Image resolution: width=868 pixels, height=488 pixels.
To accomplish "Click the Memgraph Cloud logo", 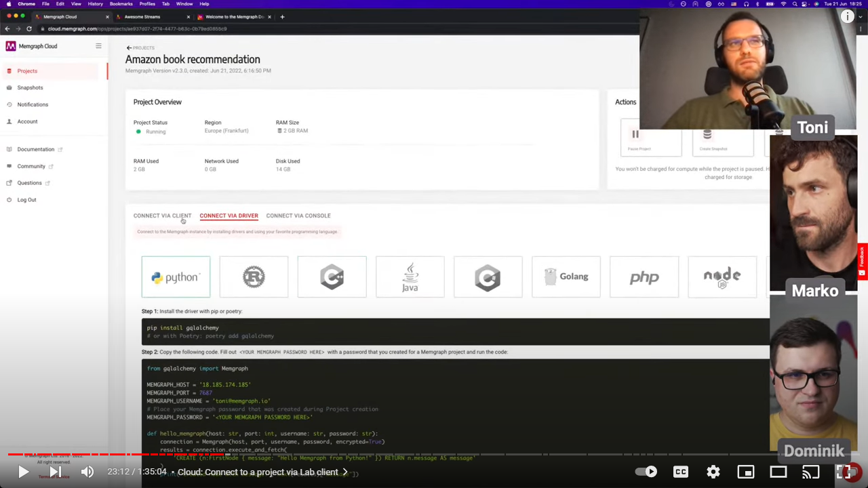I will pyautogui.click(x=31, y=46).
